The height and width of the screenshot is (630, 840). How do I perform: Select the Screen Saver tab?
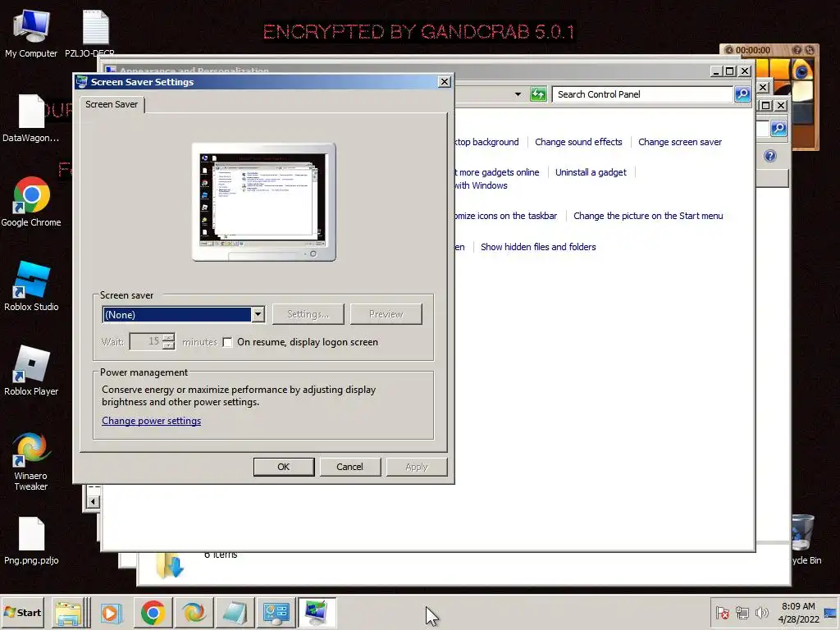(112, 104)
